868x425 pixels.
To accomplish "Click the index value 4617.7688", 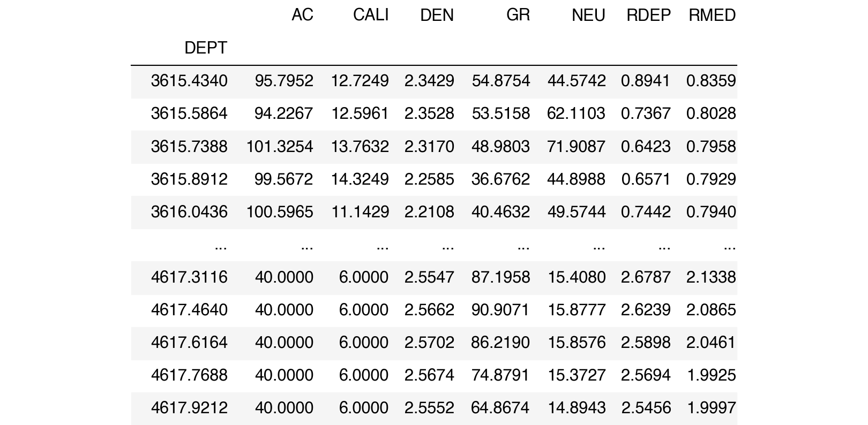I will point(189,375).
